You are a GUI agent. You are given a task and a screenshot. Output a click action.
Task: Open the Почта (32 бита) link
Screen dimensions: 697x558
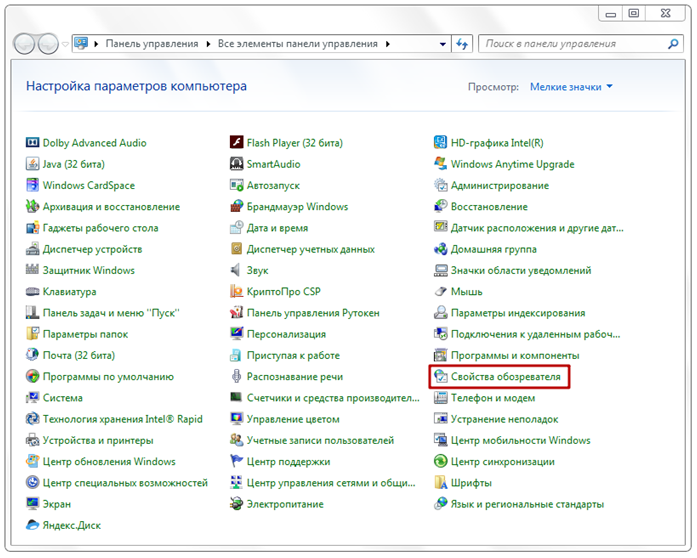[79, 355]
